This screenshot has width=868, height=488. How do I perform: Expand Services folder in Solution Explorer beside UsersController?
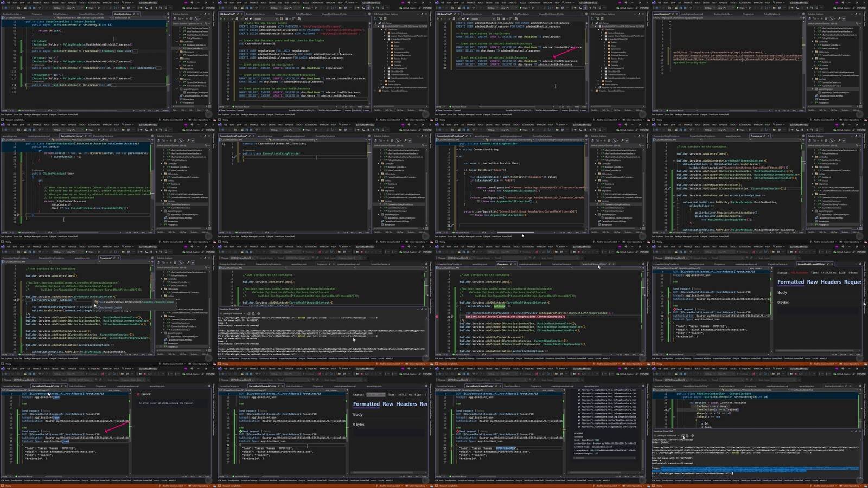coord(177,79)
